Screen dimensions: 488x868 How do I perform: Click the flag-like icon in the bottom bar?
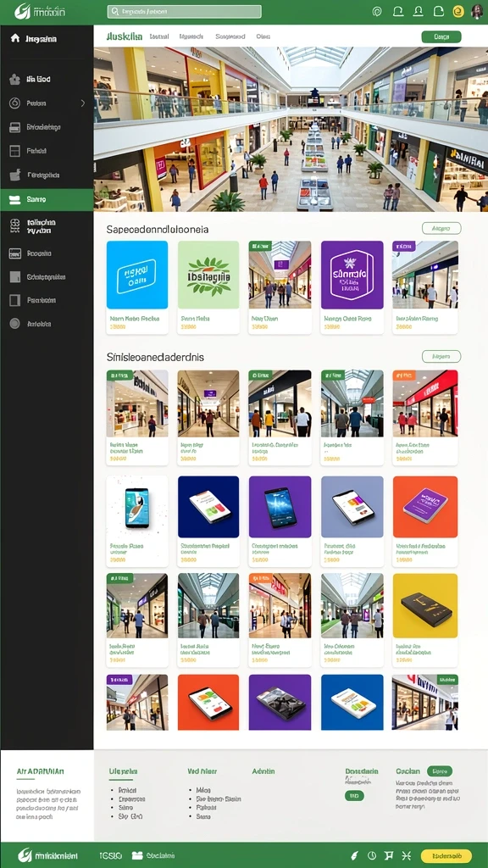tap(390, 855)
